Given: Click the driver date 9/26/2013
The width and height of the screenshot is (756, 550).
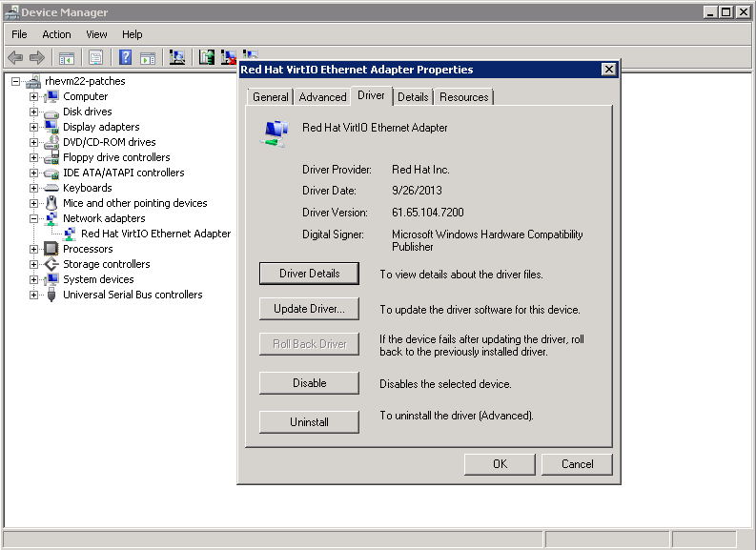Looking at the screenshot, I should 417,191.
